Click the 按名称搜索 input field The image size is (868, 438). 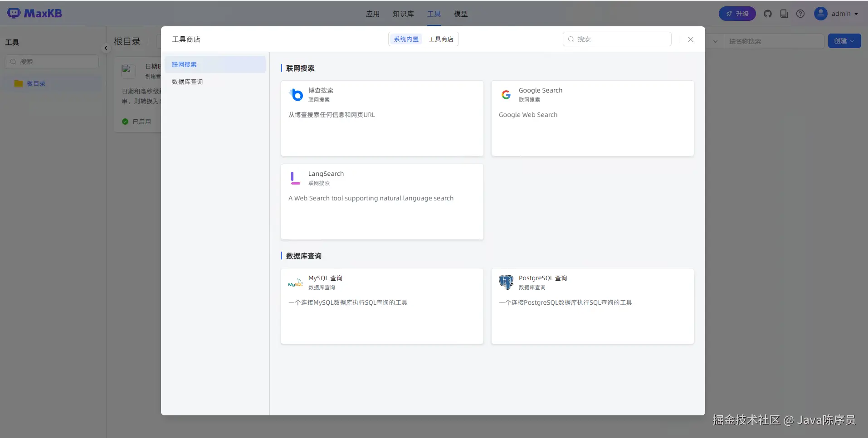774,41
